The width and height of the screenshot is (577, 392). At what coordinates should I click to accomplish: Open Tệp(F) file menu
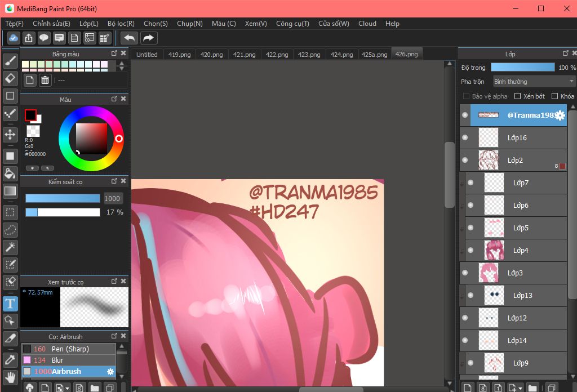[x=14, y=24]
